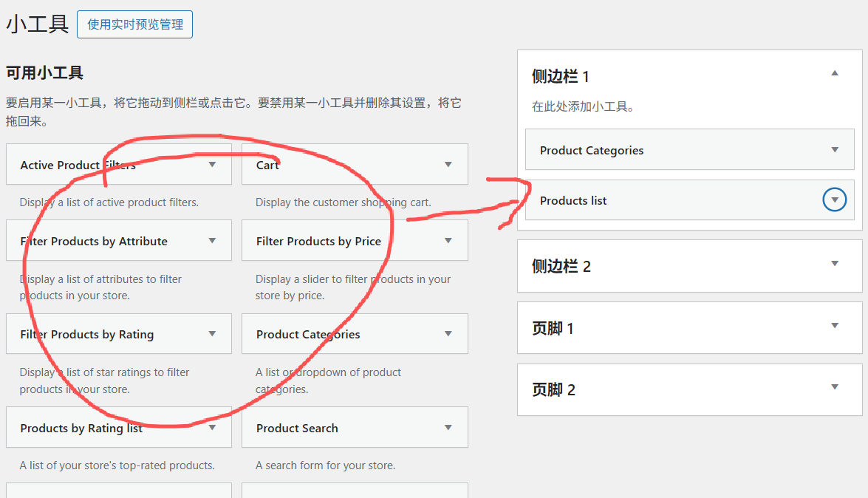Viewport: 868px width, 498px height.
Task: Select the Products list widget title
Action: tap(573, 201)
